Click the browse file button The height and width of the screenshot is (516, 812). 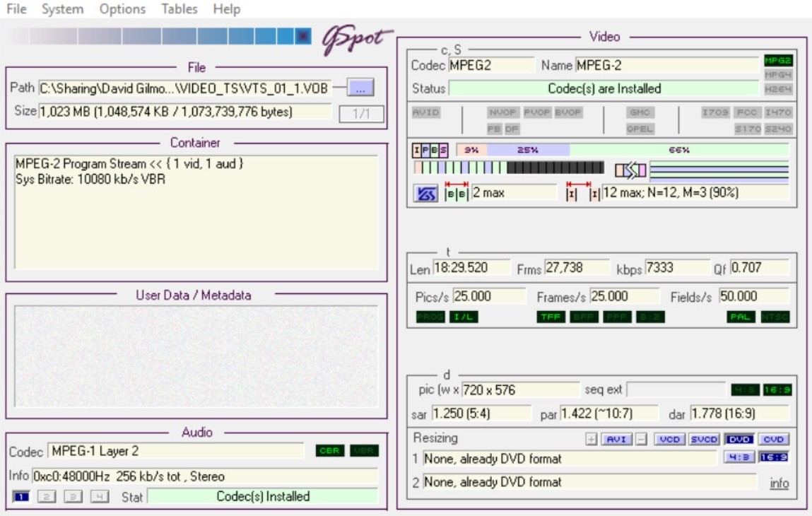pyautogui.click(x=360, y=88)
